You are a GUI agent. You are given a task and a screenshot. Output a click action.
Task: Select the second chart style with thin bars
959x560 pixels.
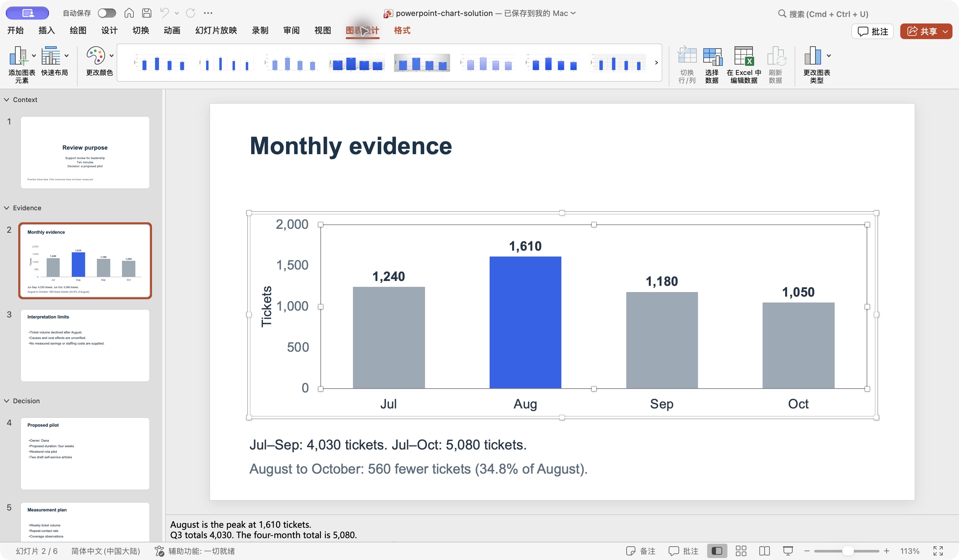click(x=226, y=63)
